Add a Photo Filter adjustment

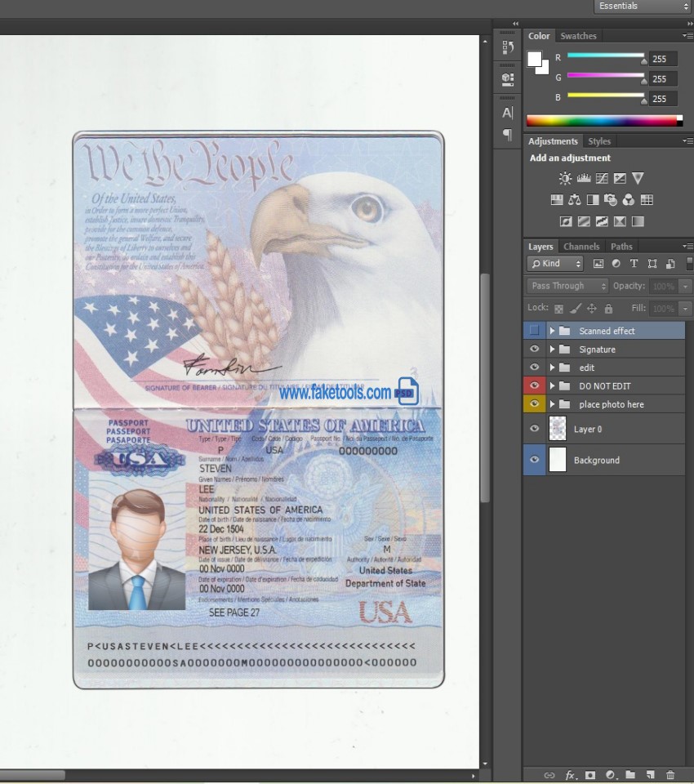[x=611, y=200]
